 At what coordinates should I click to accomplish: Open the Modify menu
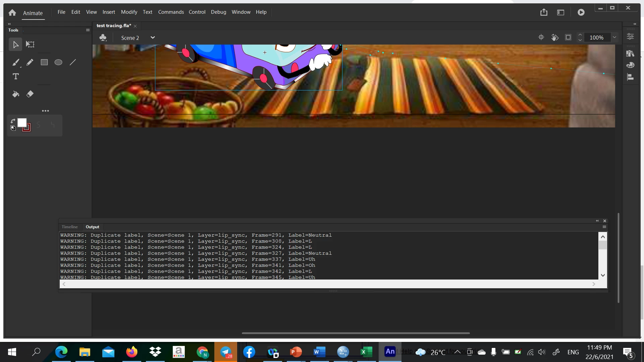129,12
